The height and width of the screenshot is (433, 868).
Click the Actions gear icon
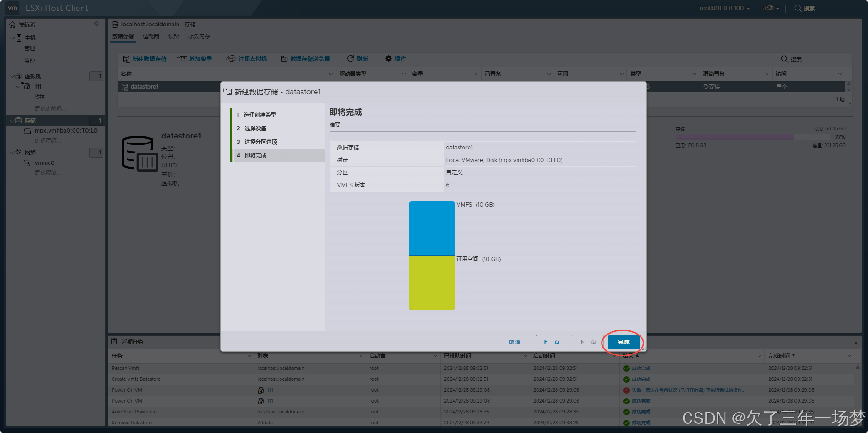click(389, 59)
